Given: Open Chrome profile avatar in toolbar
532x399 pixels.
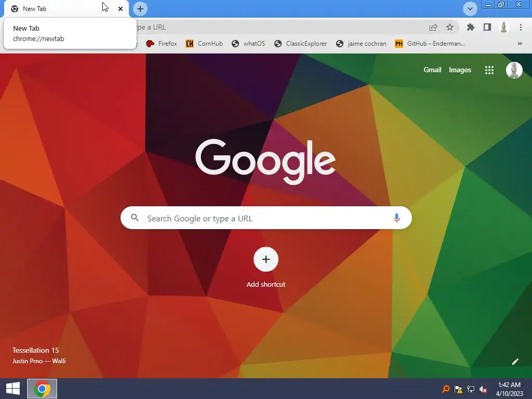Looking at the screenshot, I should [504, 27].
